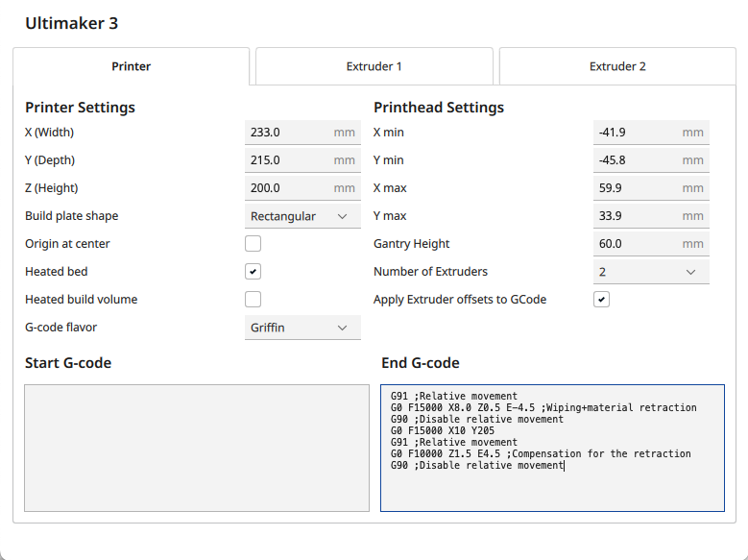Enable the Origin at center checkbox
The image size is (748, 560).
point(253,244)
